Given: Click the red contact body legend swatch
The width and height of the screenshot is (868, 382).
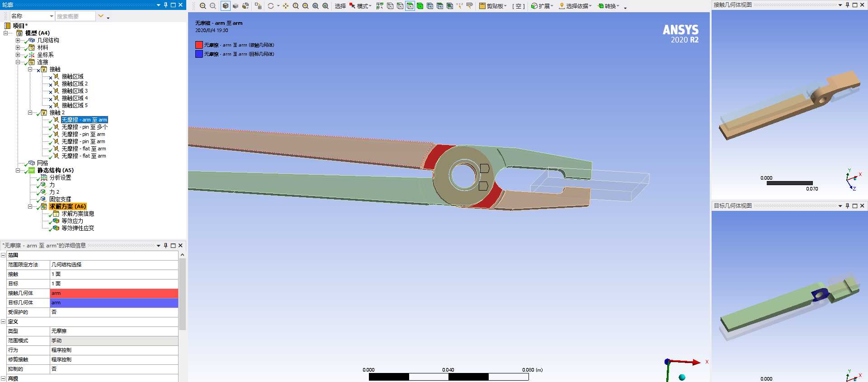Looking at the screenshot, I should pos(199,45).
